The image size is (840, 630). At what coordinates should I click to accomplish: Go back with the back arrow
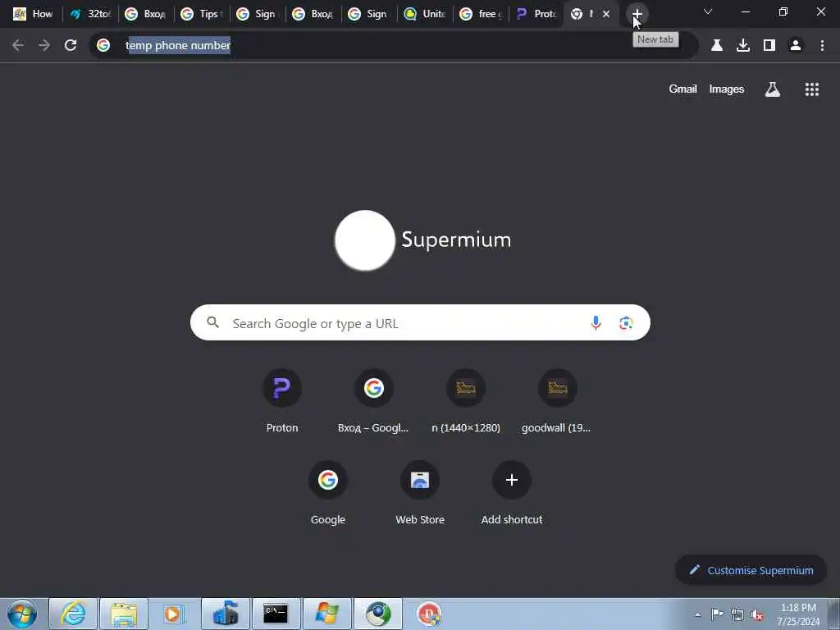click(18, 46)
